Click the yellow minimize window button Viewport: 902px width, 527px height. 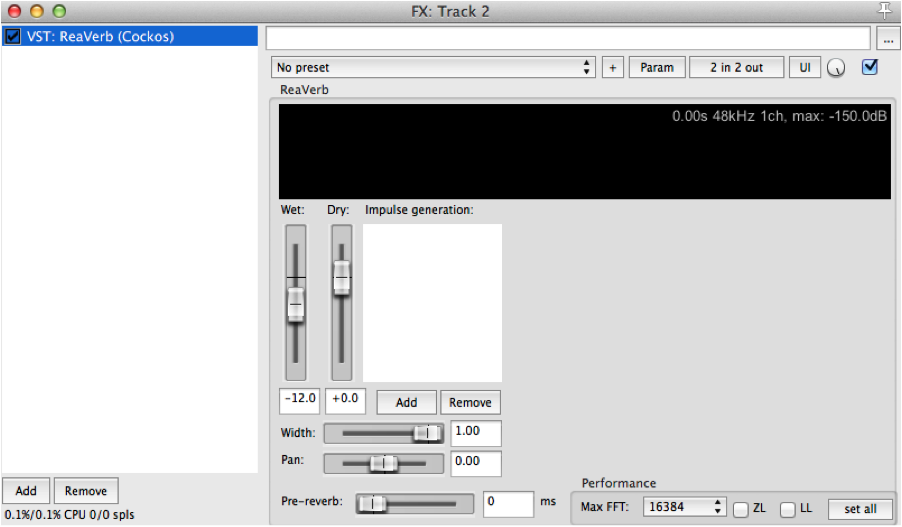(x=37, y=11)
